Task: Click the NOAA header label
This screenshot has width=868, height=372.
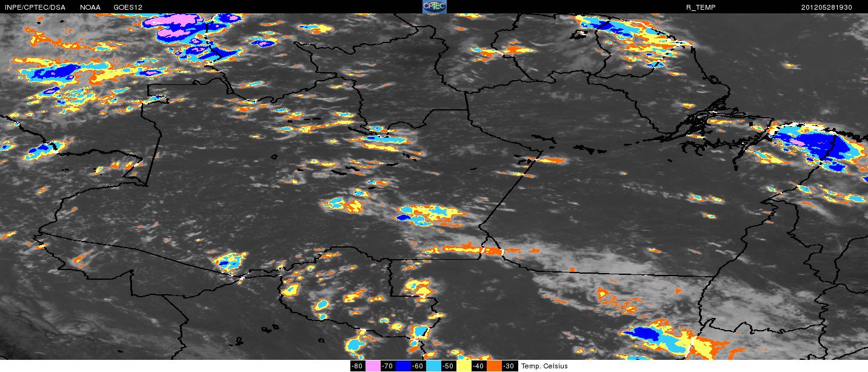Action: point(90,7)
